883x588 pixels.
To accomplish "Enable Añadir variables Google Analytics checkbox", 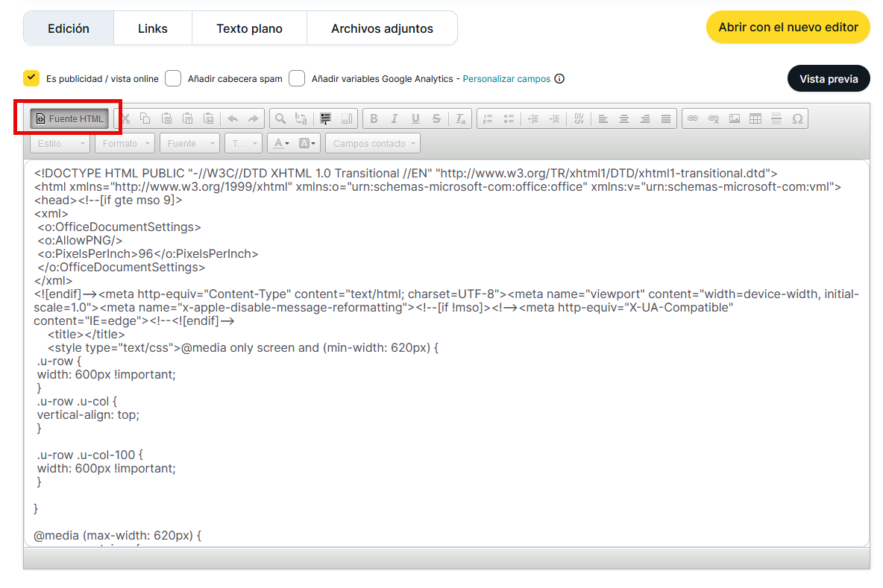I will pyautogui.click(x=297, y=78).
